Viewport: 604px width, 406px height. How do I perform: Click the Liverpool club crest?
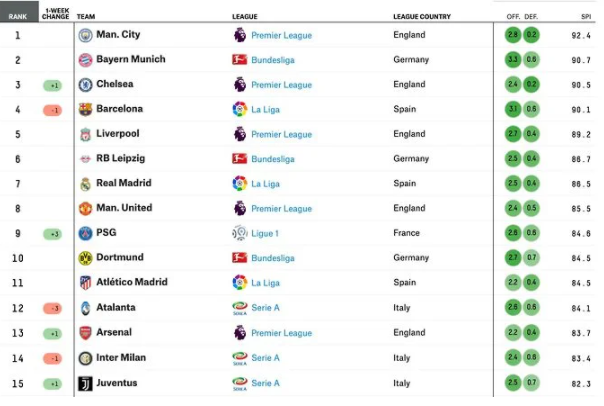85,134
